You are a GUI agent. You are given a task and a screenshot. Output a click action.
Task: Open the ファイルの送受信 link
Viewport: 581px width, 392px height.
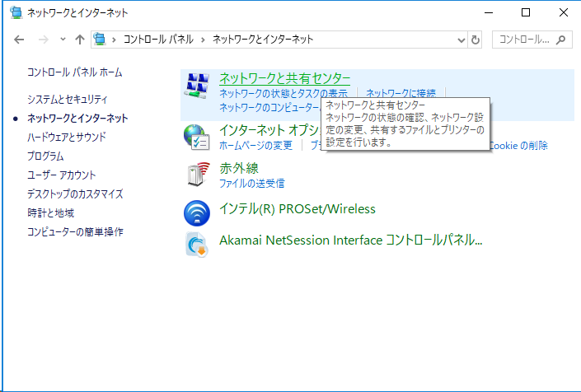(x=251, y=183)
